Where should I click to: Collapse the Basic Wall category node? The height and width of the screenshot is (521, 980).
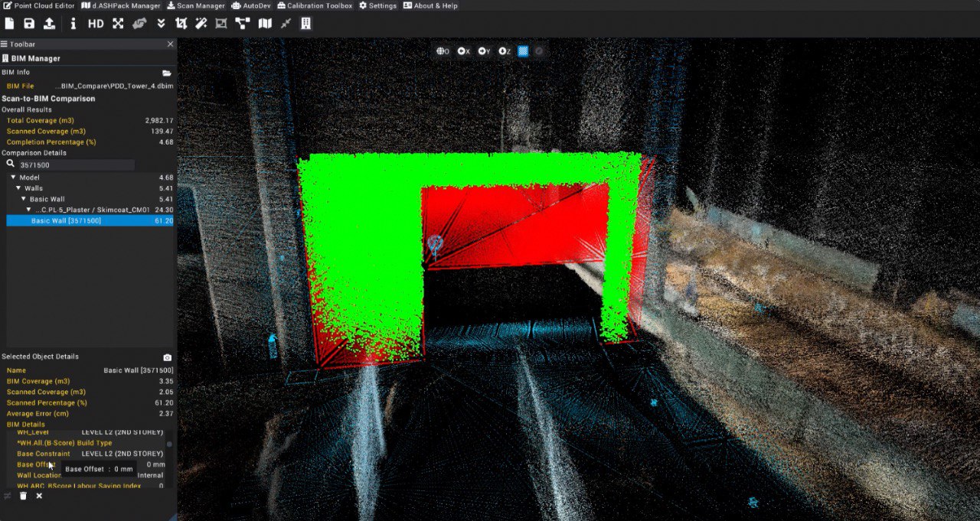(x=23, y=199)
